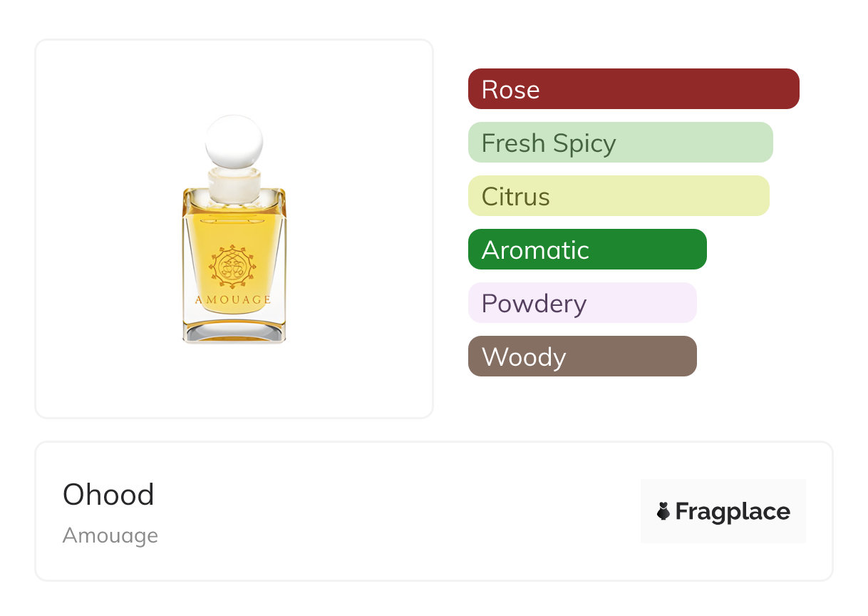
Task: Click the clear glass base of bottle
Action: 234,327
